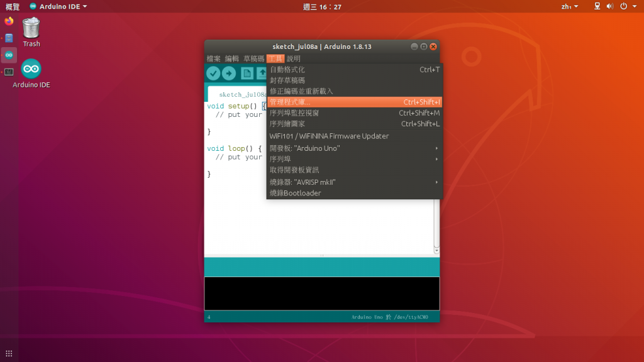This screenshot has width=644, height=362.
Task: Select 管理程式庫... menu entry
Action: coord(355,102)
